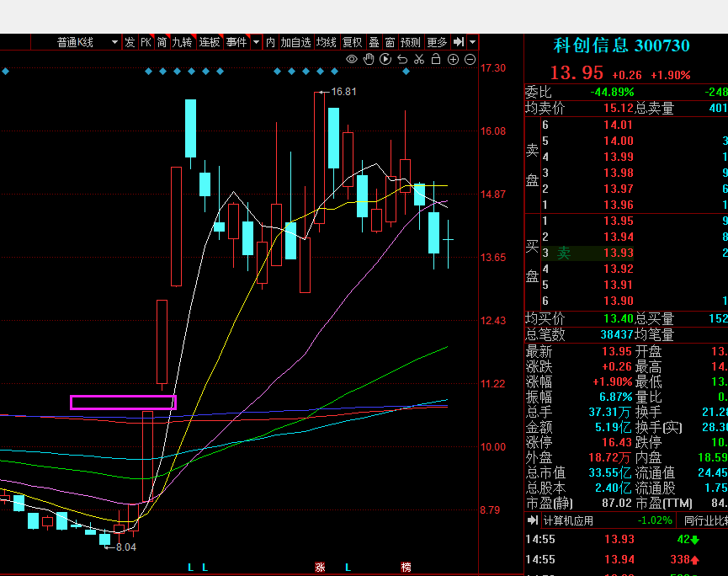Click the 振幅 value 6.87%
This screenshot has height=576, width=728.
(x=615, y=397)
